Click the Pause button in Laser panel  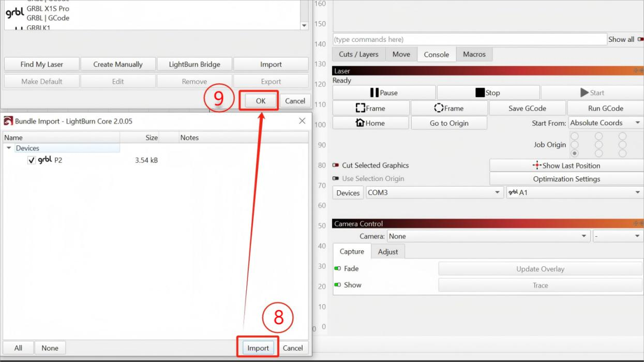click(x=384, y=93)
